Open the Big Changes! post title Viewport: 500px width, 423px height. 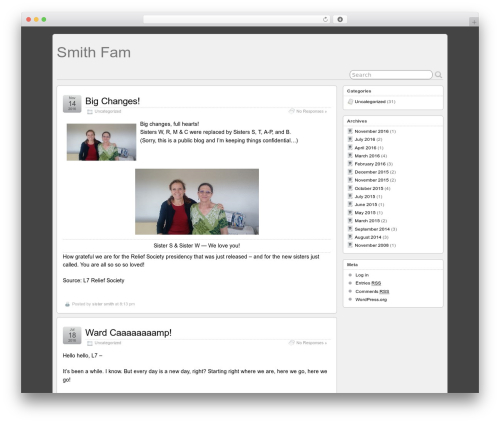(x=112, y=101)
